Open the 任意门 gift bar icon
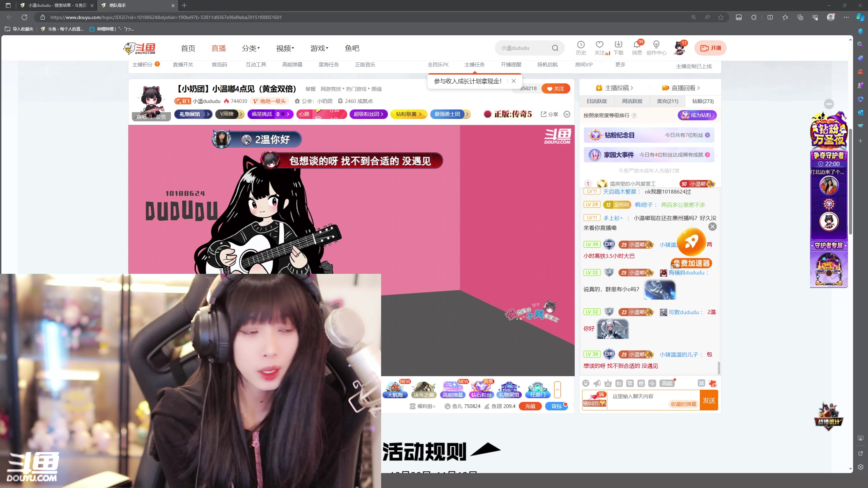The height and width of the screenshot is (488, 868). pos(538,389)
